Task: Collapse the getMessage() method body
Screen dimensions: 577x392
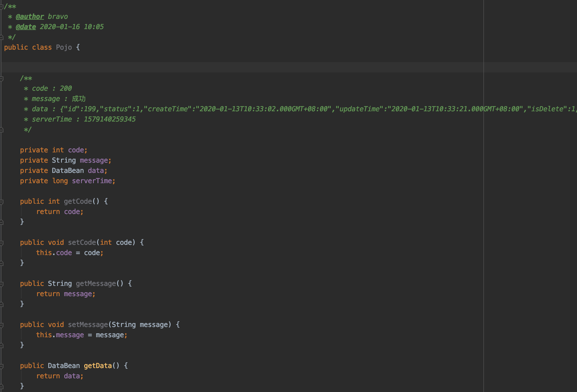Action: click(1, 284)
